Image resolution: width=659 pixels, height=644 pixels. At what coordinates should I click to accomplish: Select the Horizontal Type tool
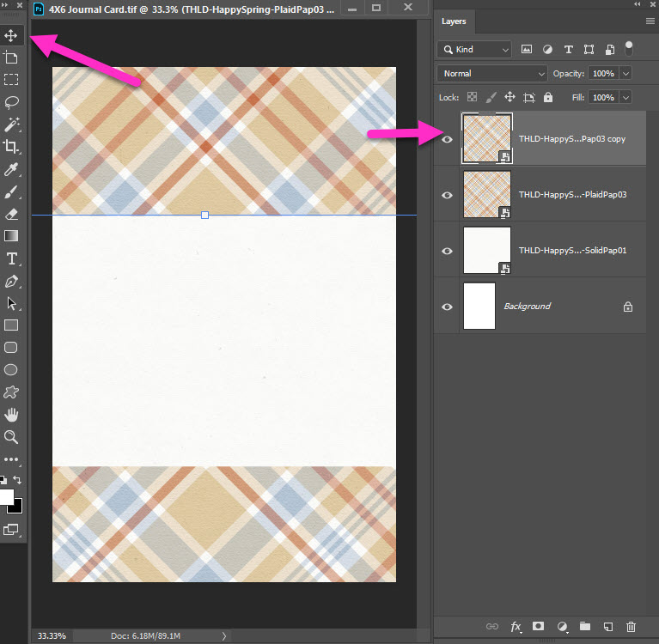pyautogui.click(x=11, y=258)
